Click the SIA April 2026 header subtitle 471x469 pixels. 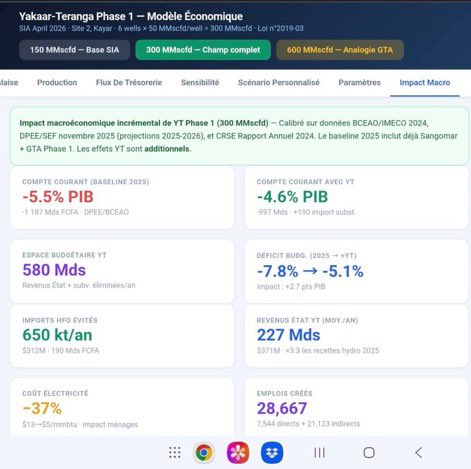tap(161, 28)
